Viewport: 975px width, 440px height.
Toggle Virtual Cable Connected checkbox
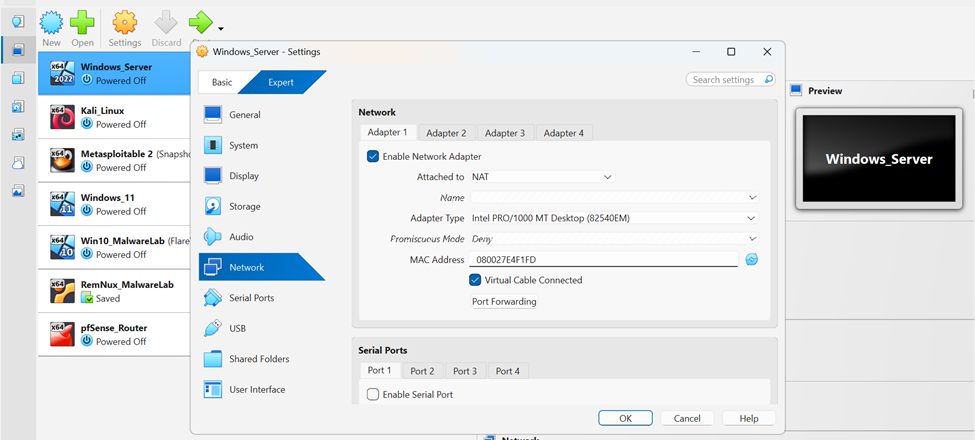(x=475, y=280)
